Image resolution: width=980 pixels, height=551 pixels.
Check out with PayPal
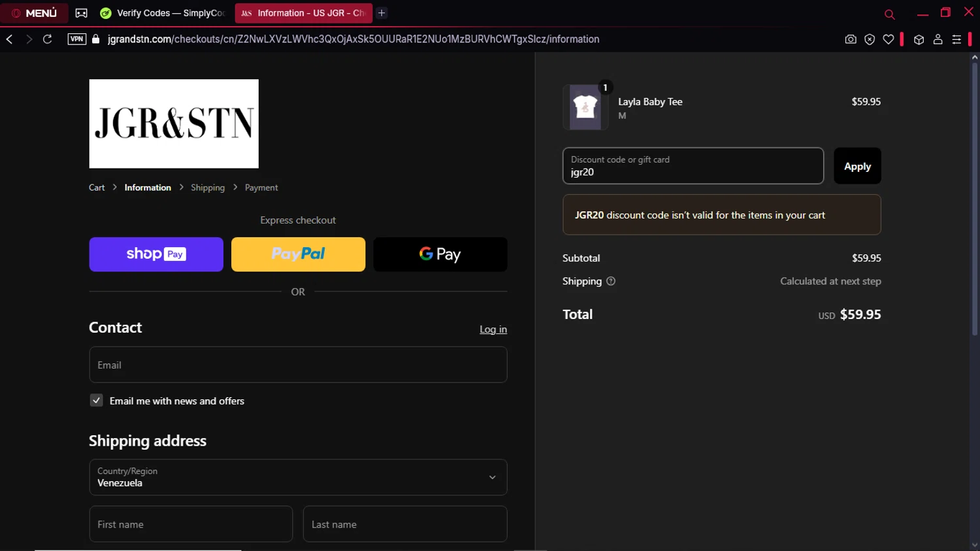298,254
